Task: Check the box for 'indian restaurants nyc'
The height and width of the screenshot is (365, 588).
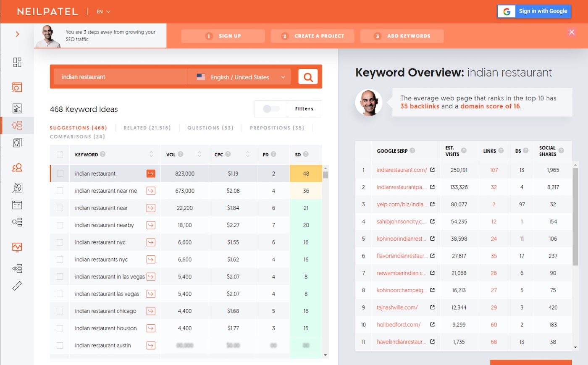Action: click(x=60, y=260)
